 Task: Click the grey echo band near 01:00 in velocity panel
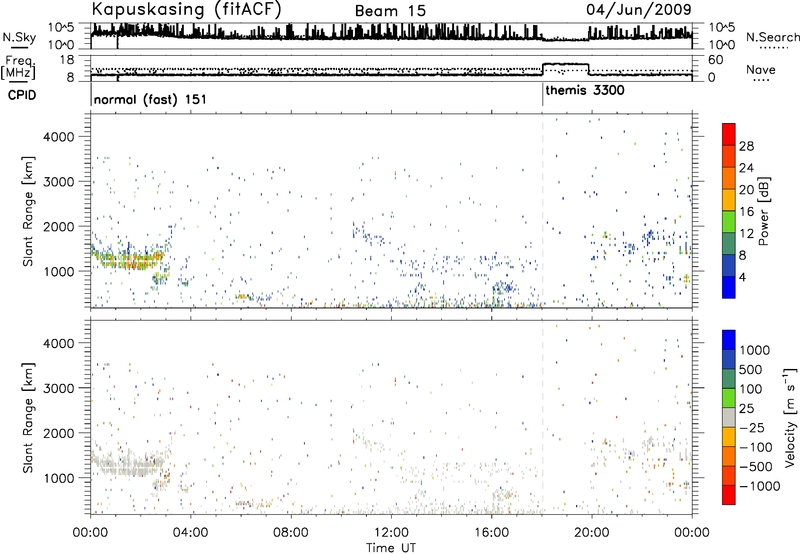[x=129, y=465]
